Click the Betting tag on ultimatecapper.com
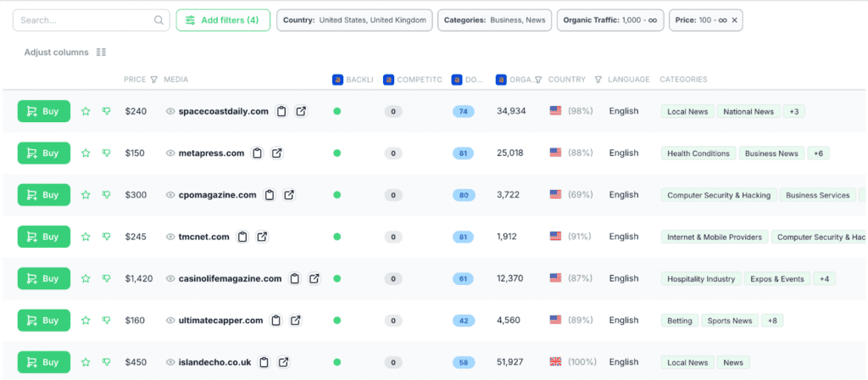The image size is (868, 380). pos(680,321)
